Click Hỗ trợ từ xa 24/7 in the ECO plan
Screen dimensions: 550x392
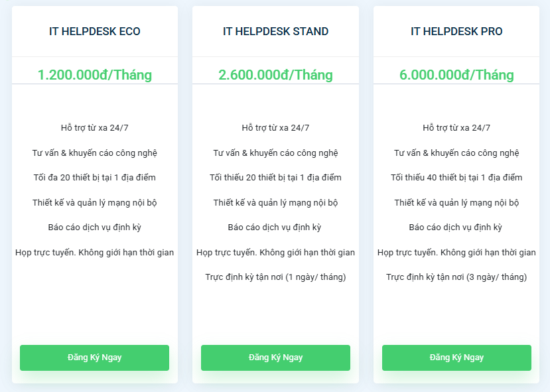point(94,127)
